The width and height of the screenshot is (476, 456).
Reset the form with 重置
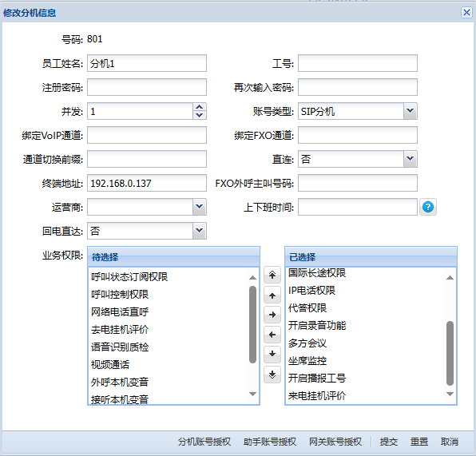click(x=419, y=442)
